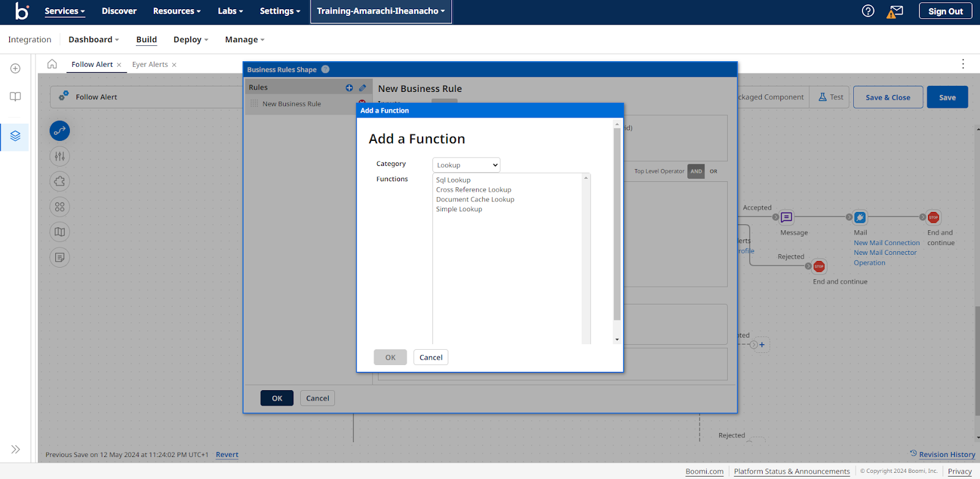Switch to the Follow Alert tab

point(92,64)
